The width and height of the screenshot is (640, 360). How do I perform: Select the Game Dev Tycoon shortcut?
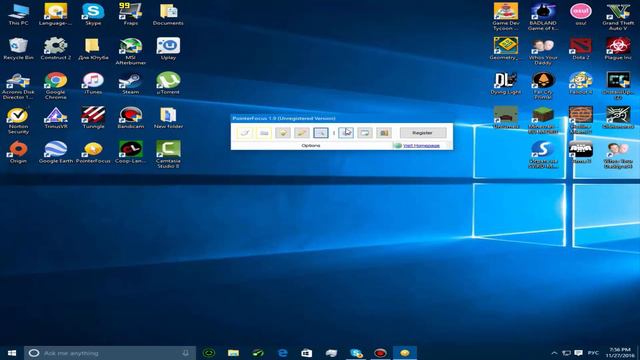coord(506,17)
